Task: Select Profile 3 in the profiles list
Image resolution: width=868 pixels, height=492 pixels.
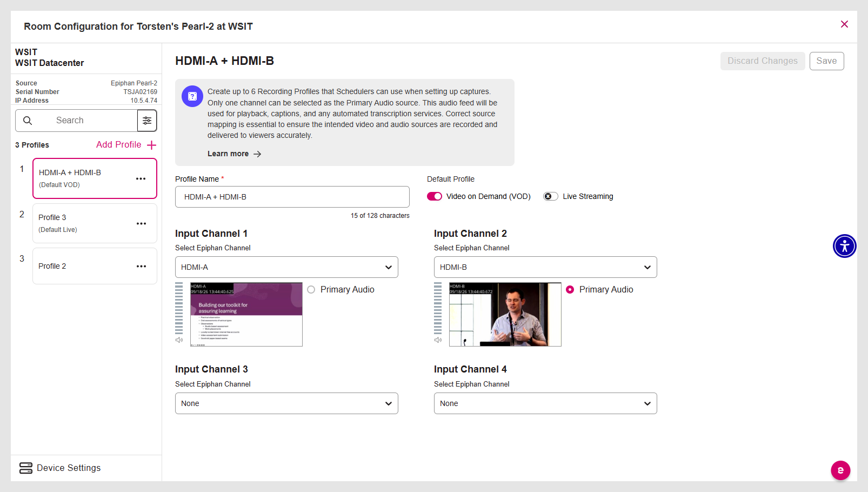Action: pos(95,223)
